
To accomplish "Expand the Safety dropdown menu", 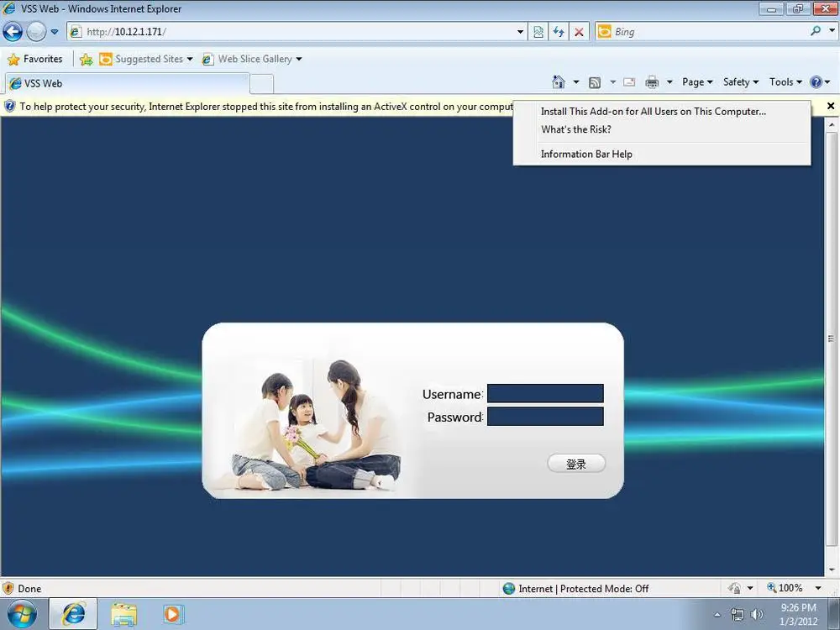I will pos(740,82).
